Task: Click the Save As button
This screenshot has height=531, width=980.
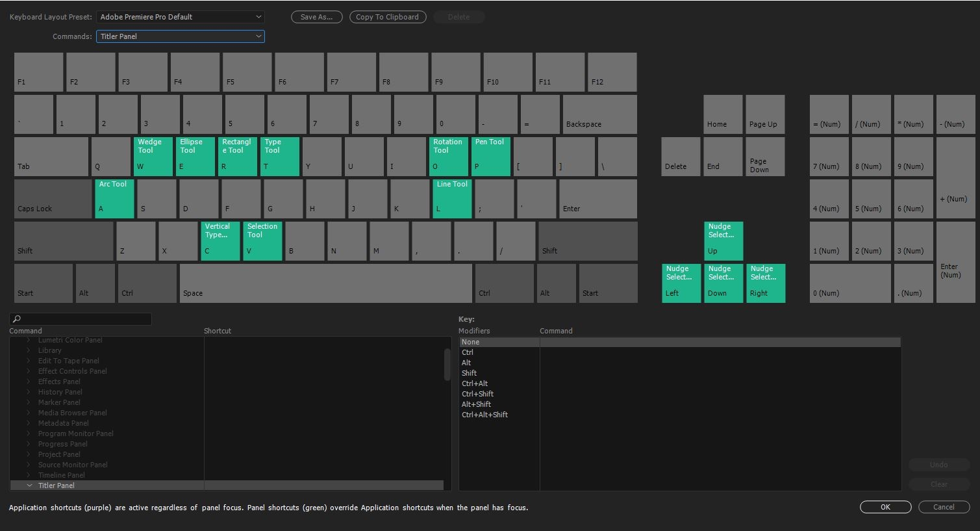Action: 316,17
